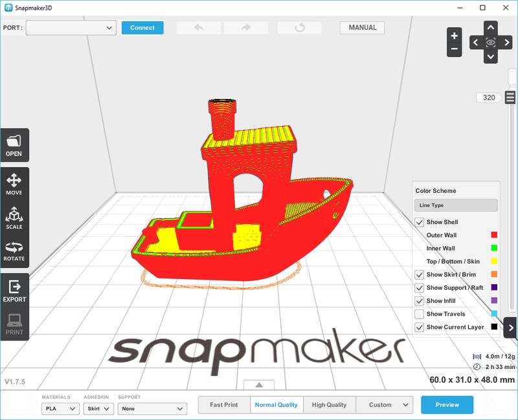Select the ROTATE tool
Screen dimensions: 518x420
pos(14,250)
